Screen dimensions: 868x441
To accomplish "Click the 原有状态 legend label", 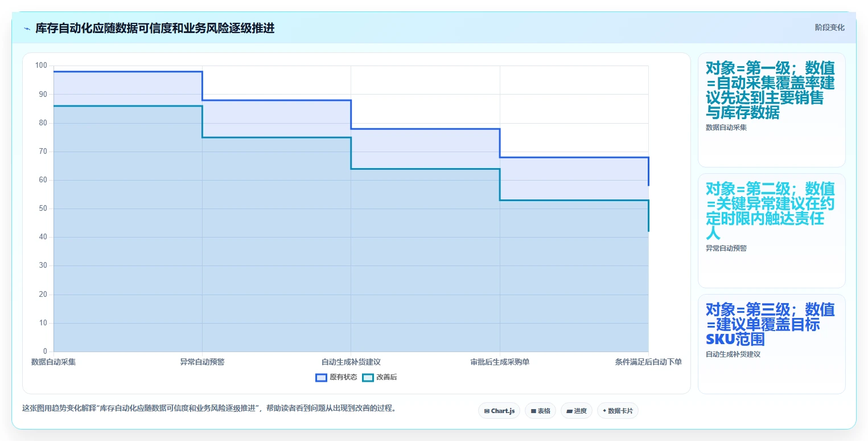I will point(343,377).
